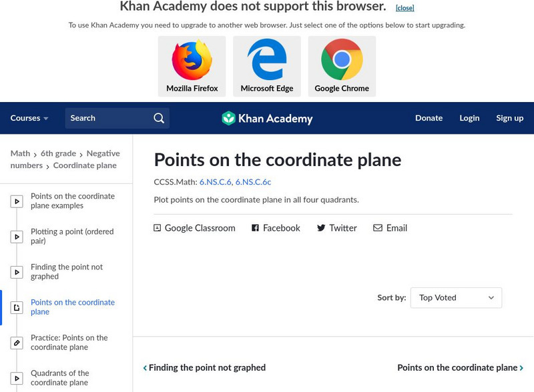Image resolution: width=534 pixels, height=392 pixels.
Task: Open the Login menu item
Action: click(469, 118)
